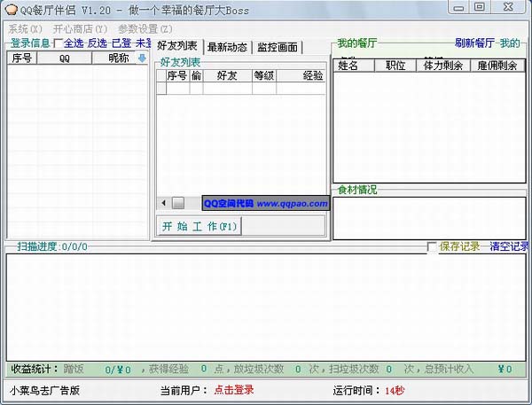Click the 体力剩余 column header
The height and width of the screenshot is (405, 532).
click(x=443, y=66)
